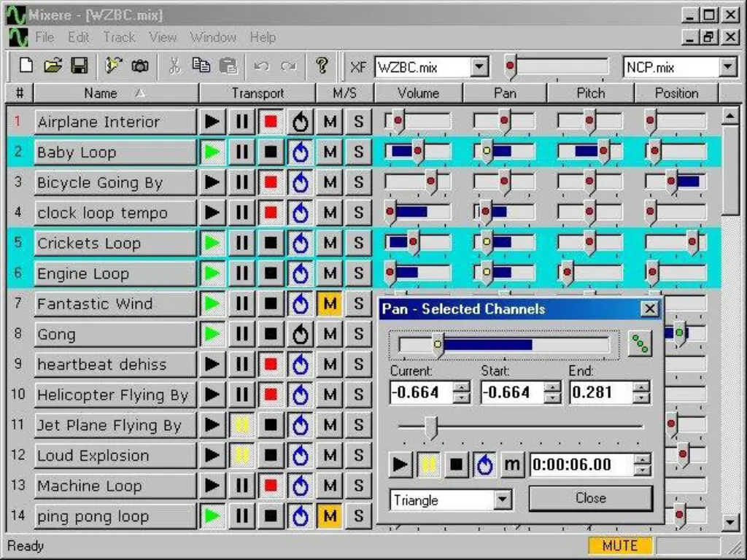This screenshot has width=747, height=560.
Task: Click the Close button in Pan dialog
Action: coord(590,499)
